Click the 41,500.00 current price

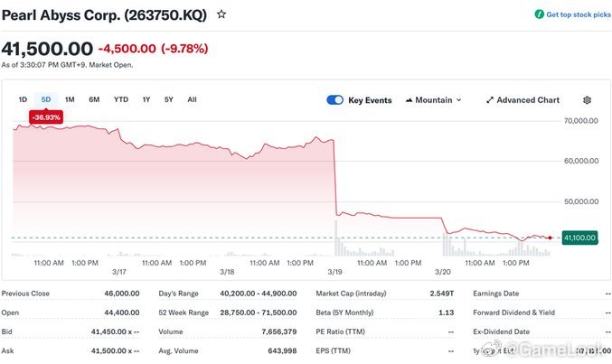(x=47, y=49)
